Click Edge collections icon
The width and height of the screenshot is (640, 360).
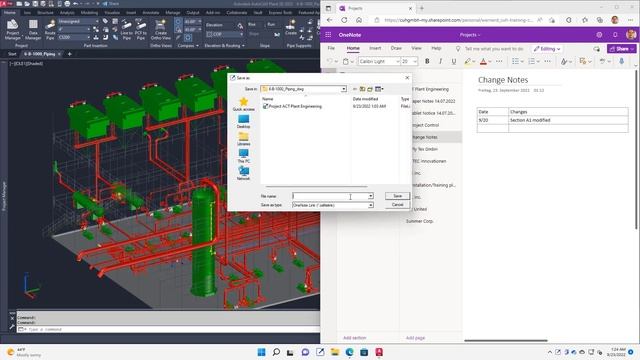coord(600,20)
